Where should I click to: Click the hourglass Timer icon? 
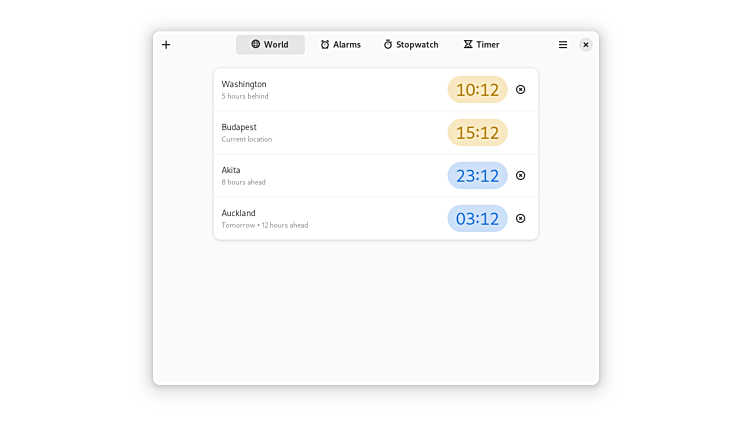468,45
